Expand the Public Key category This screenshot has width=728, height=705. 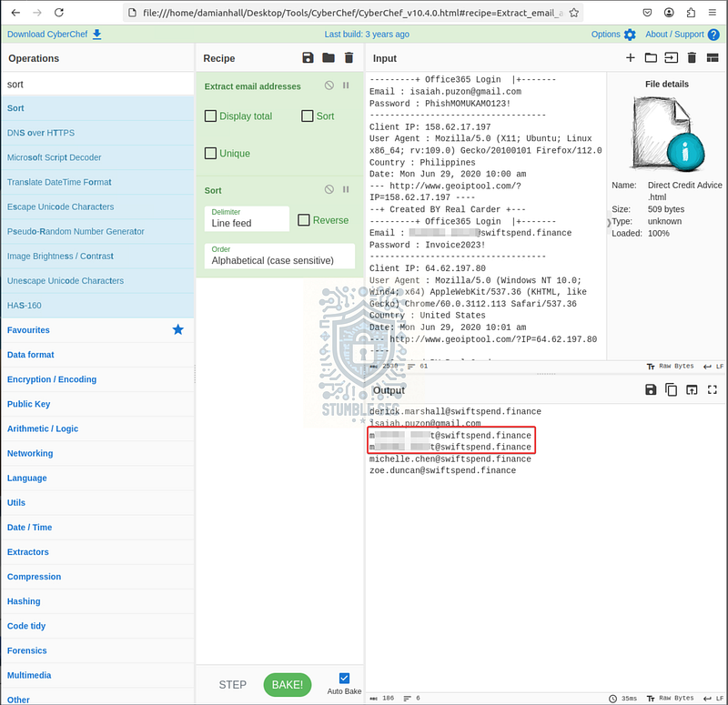[97, 404]
